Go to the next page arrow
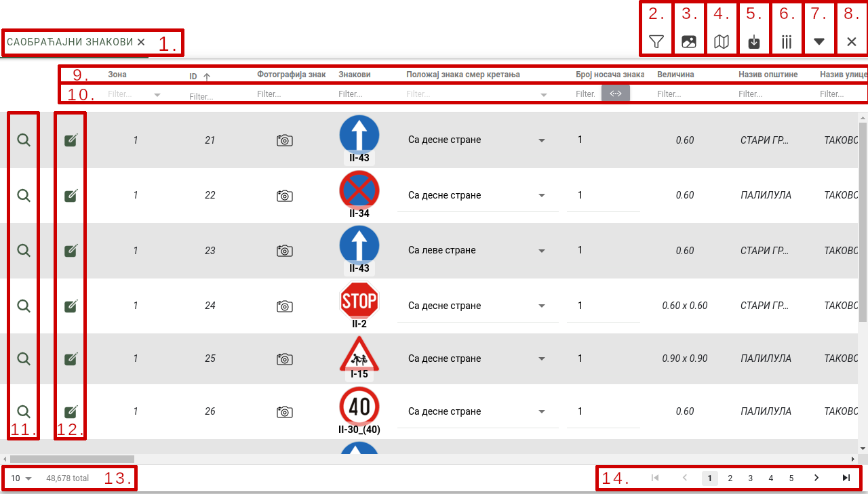 (816, 478)
